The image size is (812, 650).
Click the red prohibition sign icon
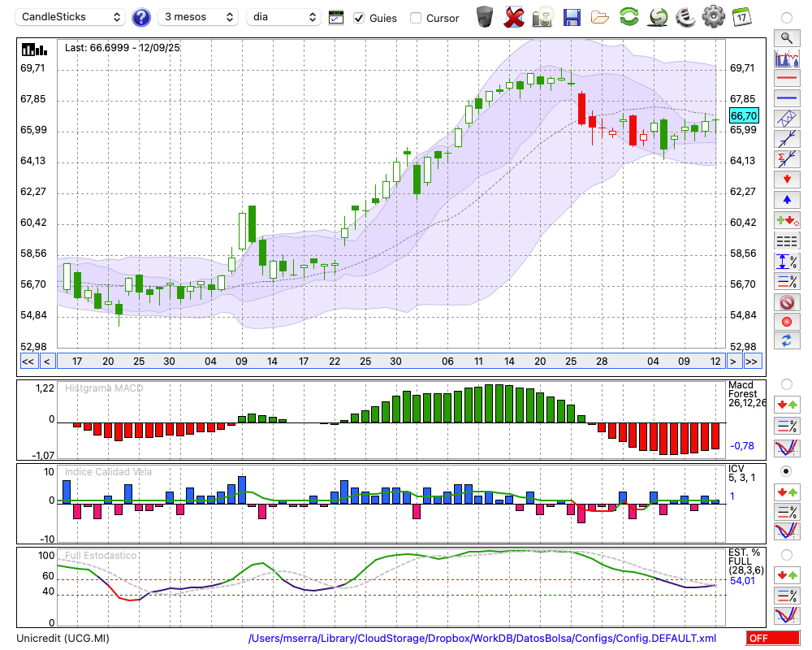787,302
